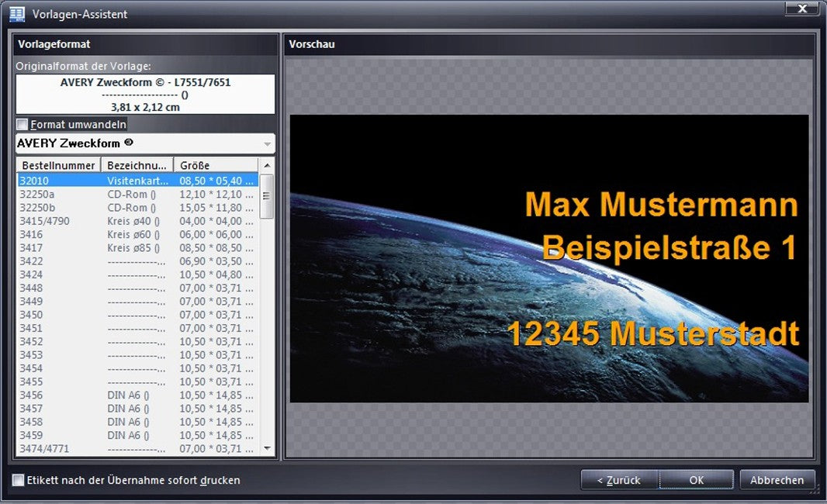Viewport: 827px width, 504px height.
Task: Pick the 3456 DIN A6 template
Action: [x=137, y=395]
